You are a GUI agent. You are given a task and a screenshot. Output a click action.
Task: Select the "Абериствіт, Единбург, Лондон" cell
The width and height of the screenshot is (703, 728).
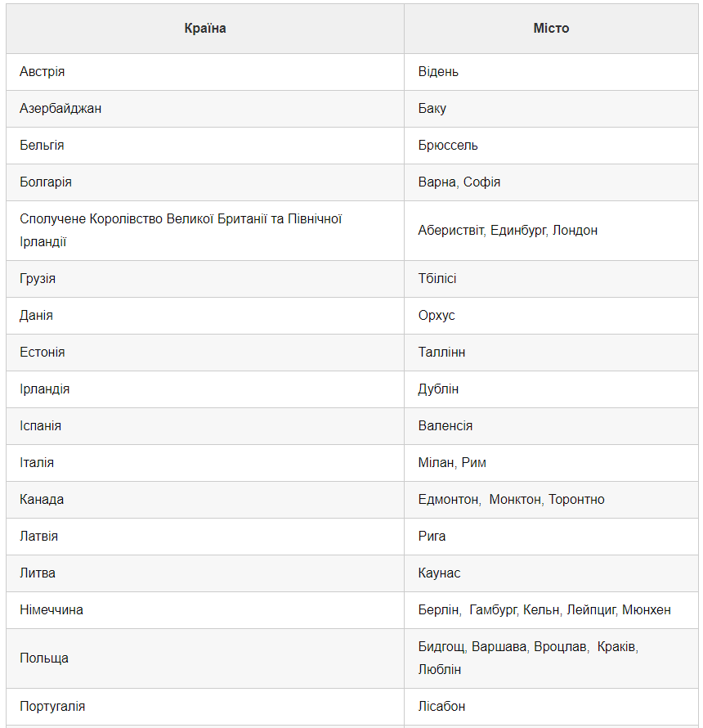coord(508,231)
